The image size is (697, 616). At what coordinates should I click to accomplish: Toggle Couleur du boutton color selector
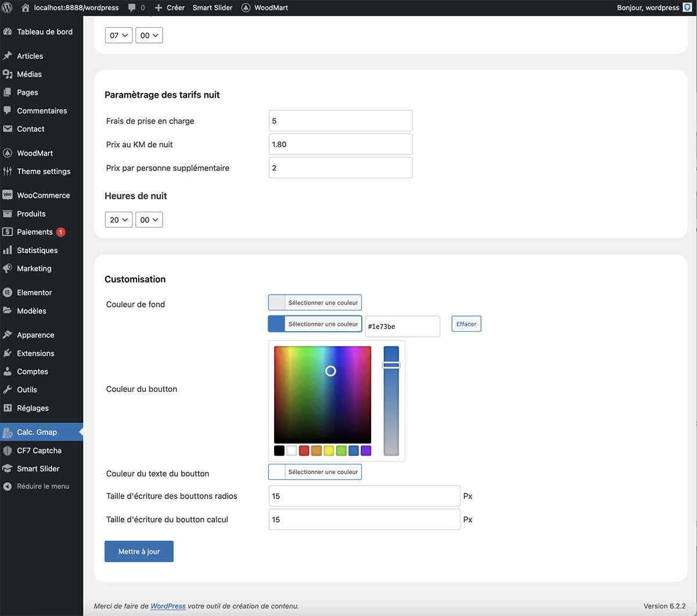tap(315, 324)
